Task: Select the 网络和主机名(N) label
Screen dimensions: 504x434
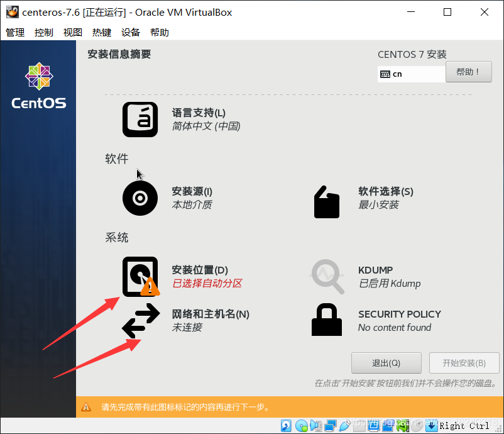Action: point(211,314)
